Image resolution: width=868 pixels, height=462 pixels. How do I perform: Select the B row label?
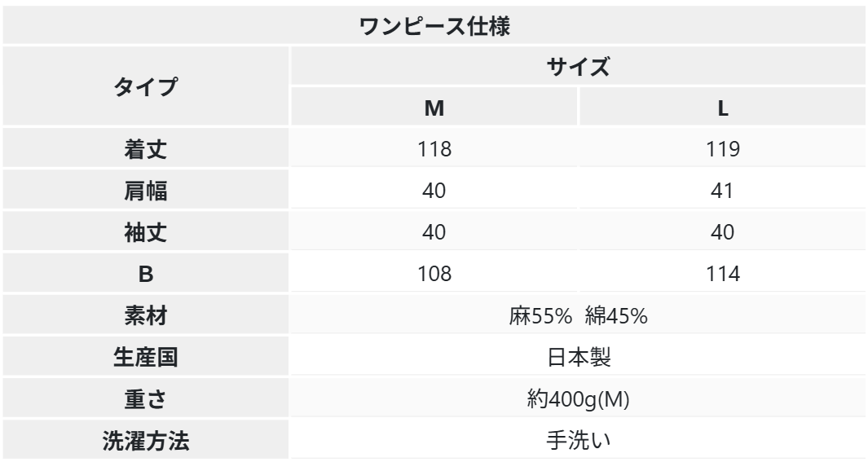[x=146, y=274]
